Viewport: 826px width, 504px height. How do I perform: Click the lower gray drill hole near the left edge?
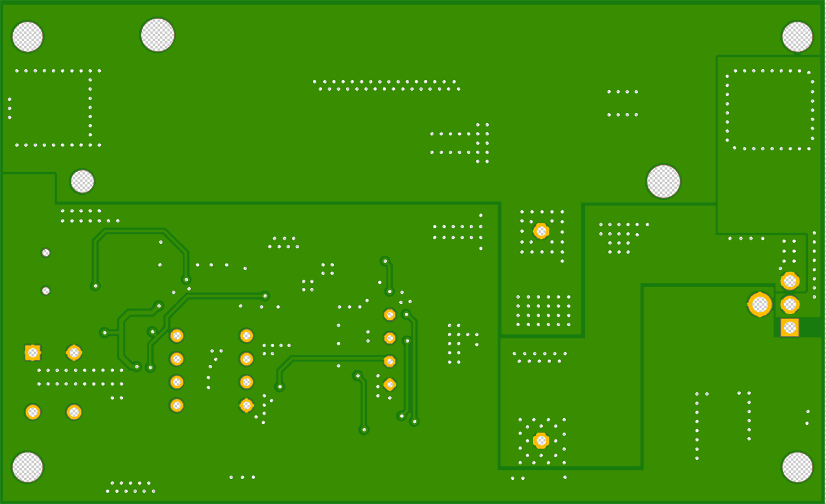[x=46, y=291]
